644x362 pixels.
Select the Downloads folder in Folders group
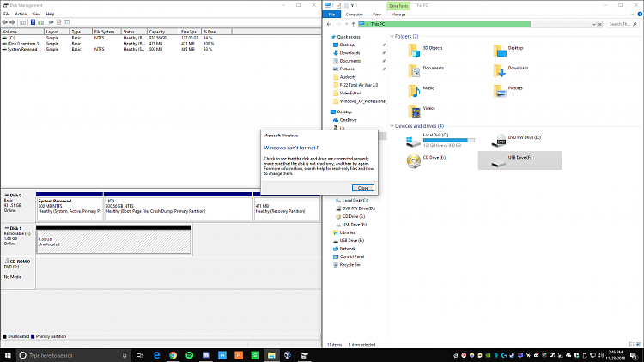(511, 70)
